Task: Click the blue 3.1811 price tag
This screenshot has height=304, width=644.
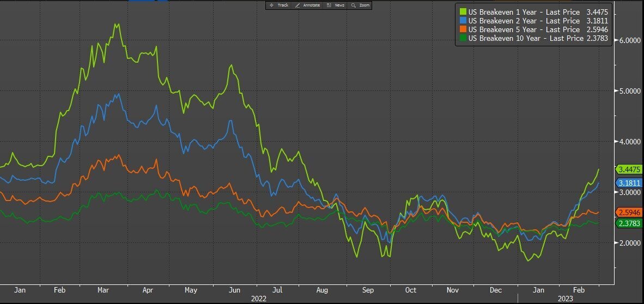Action: (x=628, y=183)
